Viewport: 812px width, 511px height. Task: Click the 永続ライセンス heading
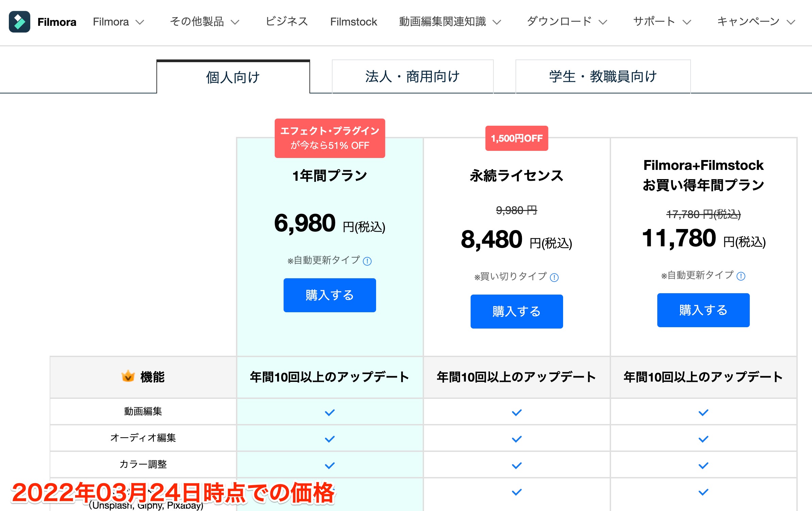coord(517,176)
